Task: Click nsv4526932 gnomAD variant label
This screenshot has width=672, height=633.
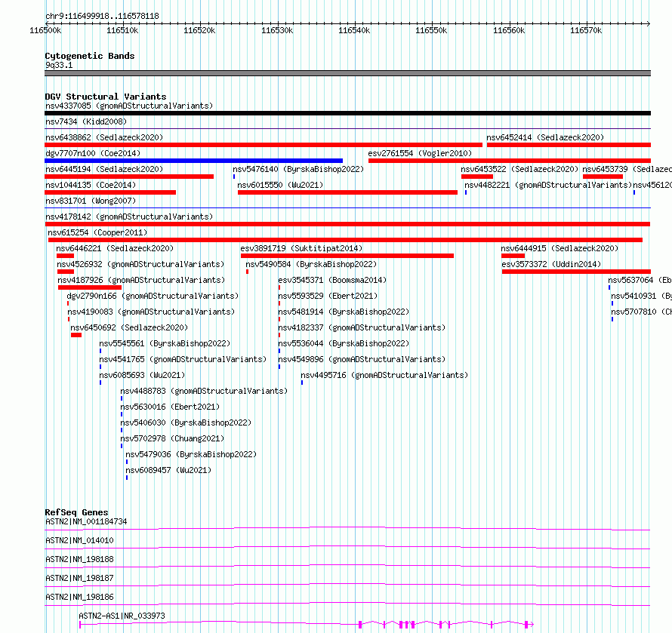Action: coord(140,264)
